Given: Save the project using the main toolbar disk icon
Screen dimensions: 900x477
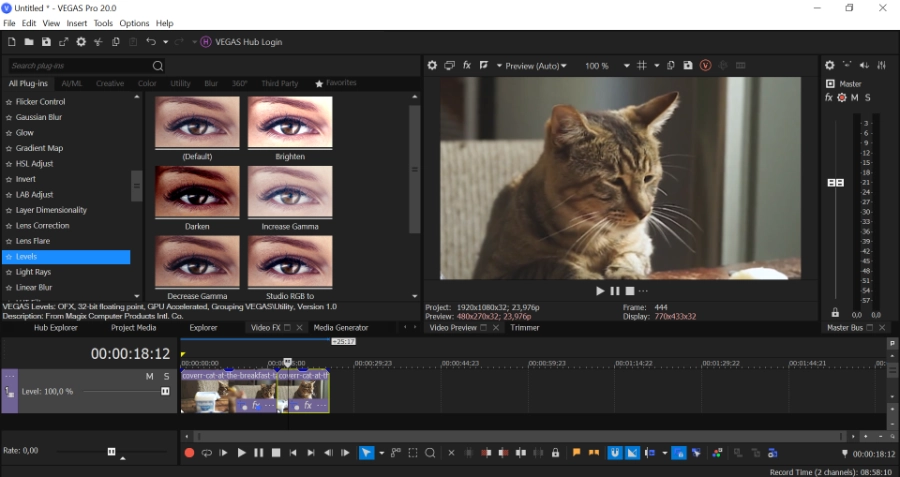Looking at the screenshot, I should pos(46,42).
